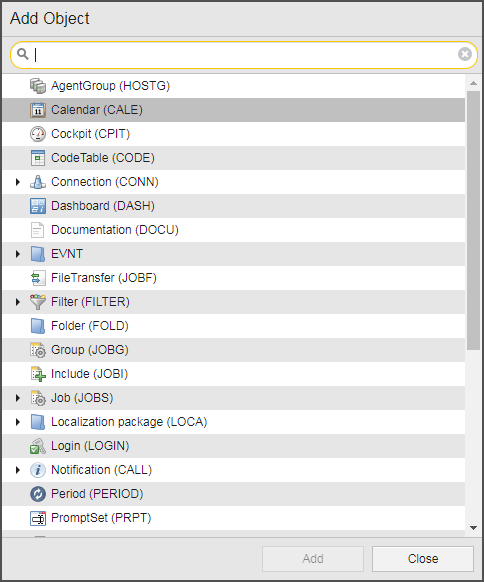484x582 pixels.
Task: Click the Add button
Action: pyautogui.click(x=313, y=559)
